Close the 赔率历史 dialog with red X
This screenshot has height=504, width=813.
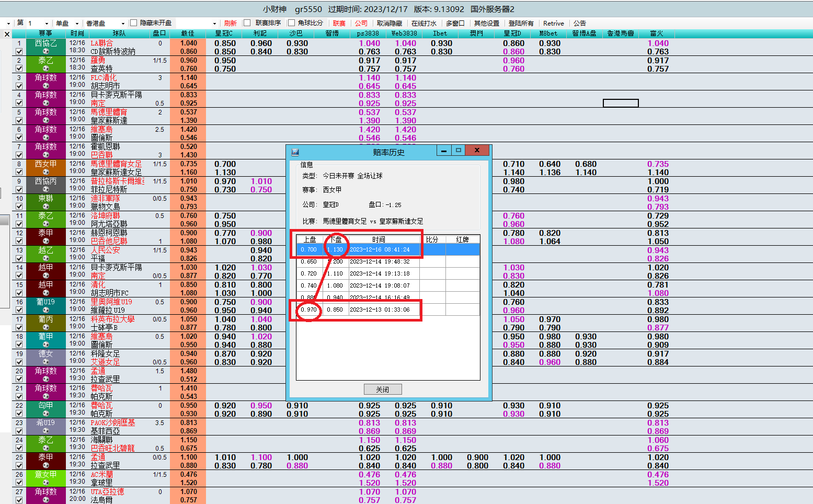pyautogui.click(x=477, y=151)
